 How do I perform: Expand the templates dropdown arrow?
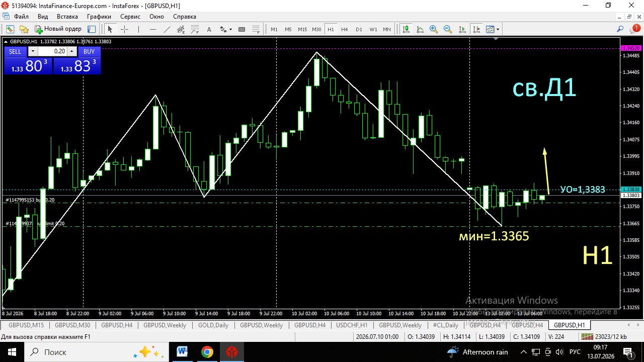click(497, 29)
